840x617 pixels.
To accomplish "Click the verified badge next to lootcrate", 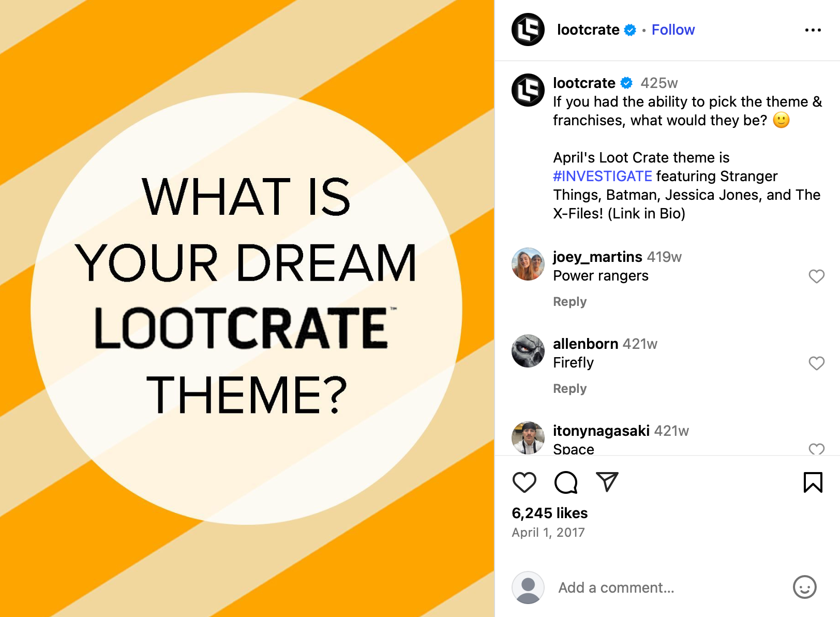I will [x=629, y=30].
